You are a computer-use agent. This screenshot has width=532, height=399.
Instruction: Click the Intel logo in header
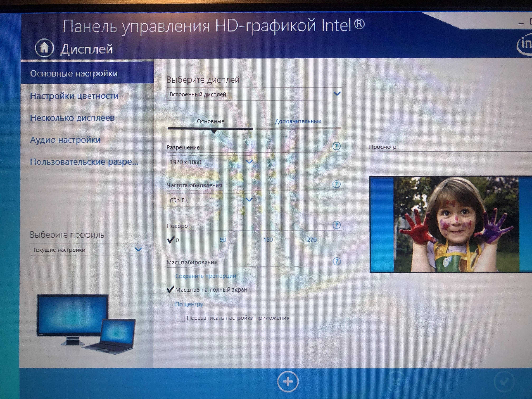pyautogui.click(x=524, y=44)
